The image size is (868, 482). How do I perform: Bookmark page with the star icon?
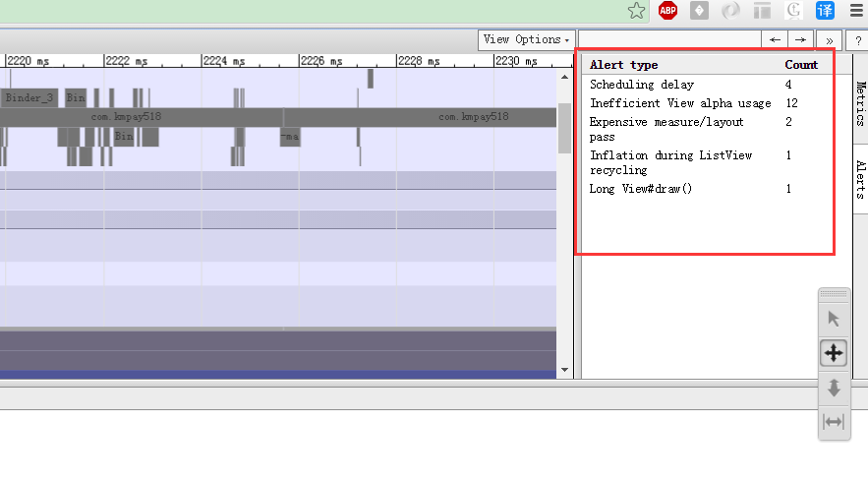(637, 11)
